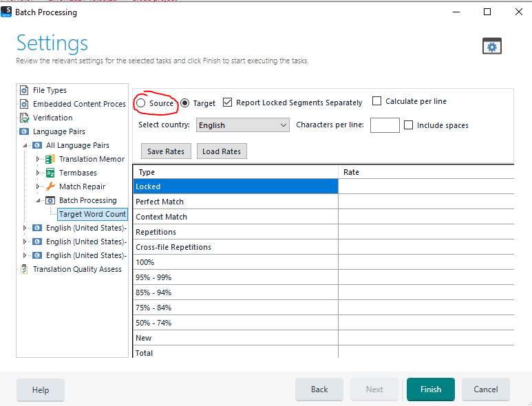The height and width of the screenshot is (406, 532).
Task: Open Verification settings
Action: tap(52, 118)
